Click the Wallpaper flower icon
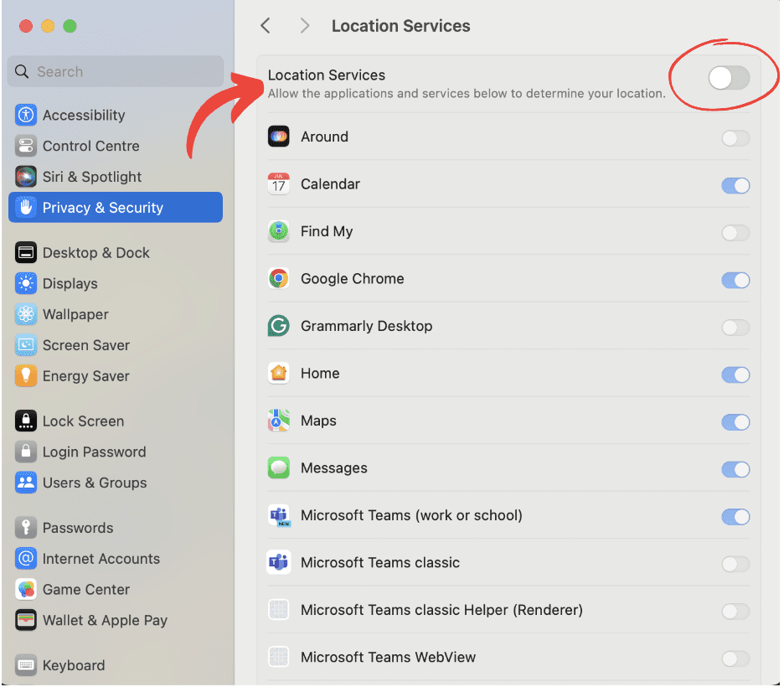Image resolution: width=784 pixels, height=687 pixels. 26,314
